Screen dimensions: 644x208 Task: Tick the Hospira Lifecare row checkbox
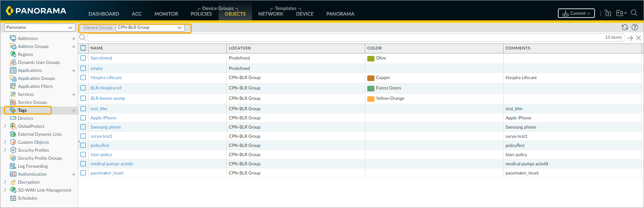coord(83,77)
